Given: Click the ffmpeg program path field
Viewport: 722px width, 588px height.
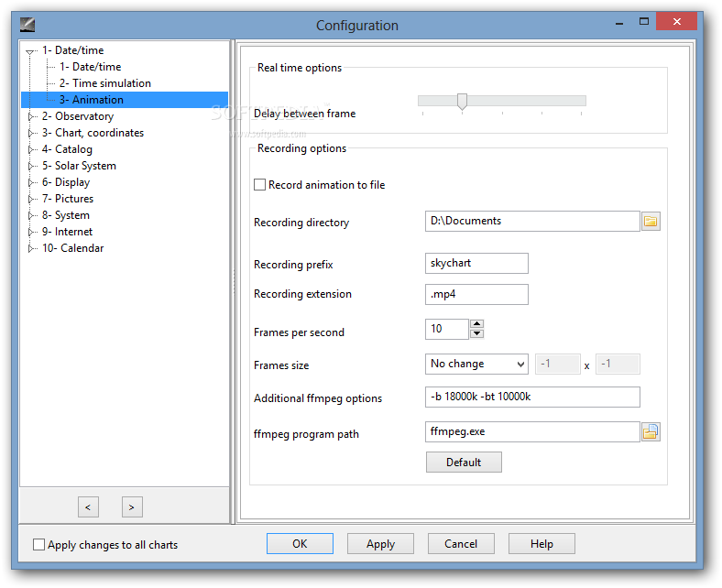Looking at the screenshot, I should pyautogui.click(x=532, y=432).
